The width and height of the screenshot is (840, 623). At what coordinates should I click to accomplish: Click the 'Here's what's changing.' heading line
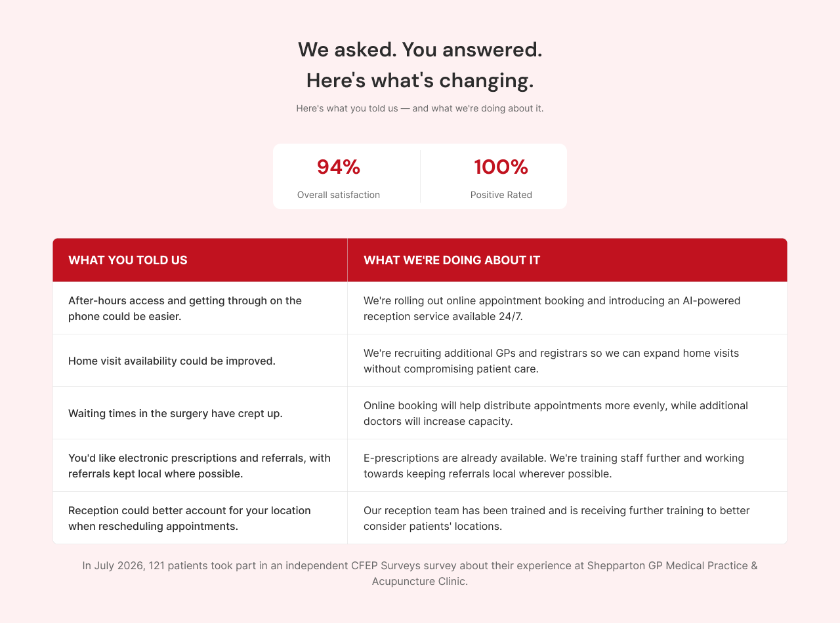click(x=420, y=81)
